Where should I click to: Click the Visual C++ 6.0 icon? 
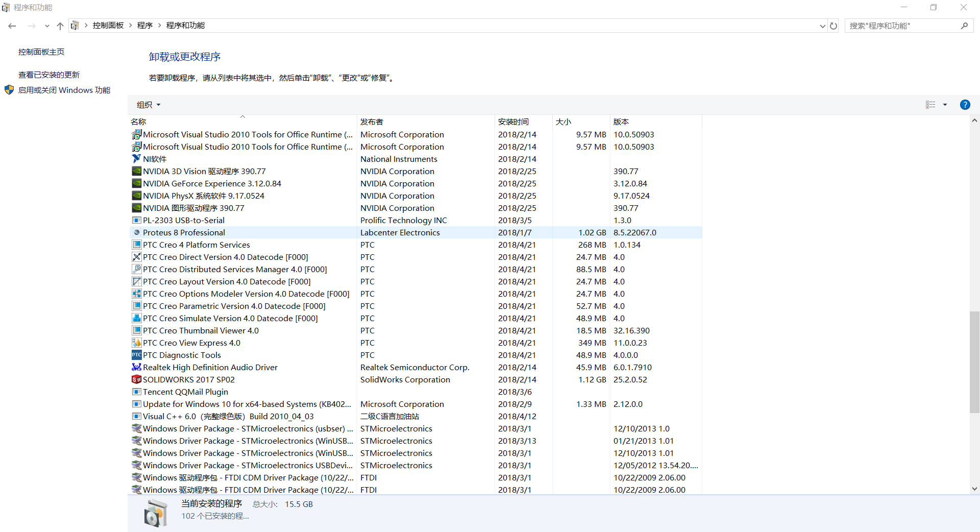click(136, 416)
